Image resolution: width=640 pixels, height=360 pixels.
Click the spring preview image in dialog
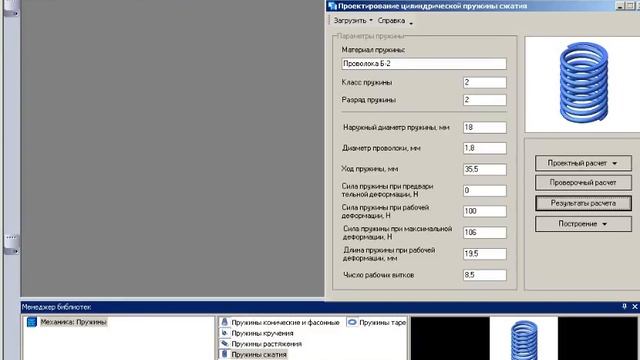click(583, 84)
